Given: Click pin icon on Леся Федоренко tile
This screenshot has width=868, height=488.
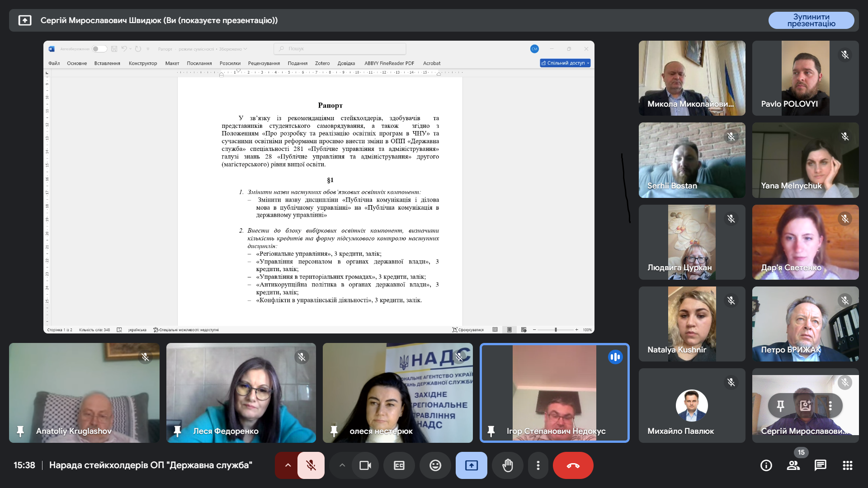Looking at the screenshot, I should tap(177, 431).
